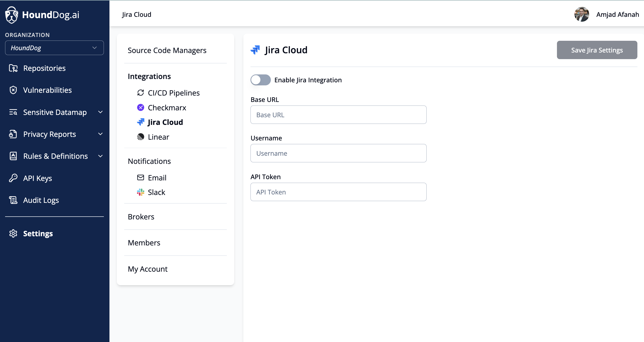
Task: Click the Audit Logs scroll icon
Action: tap(13, 200)
